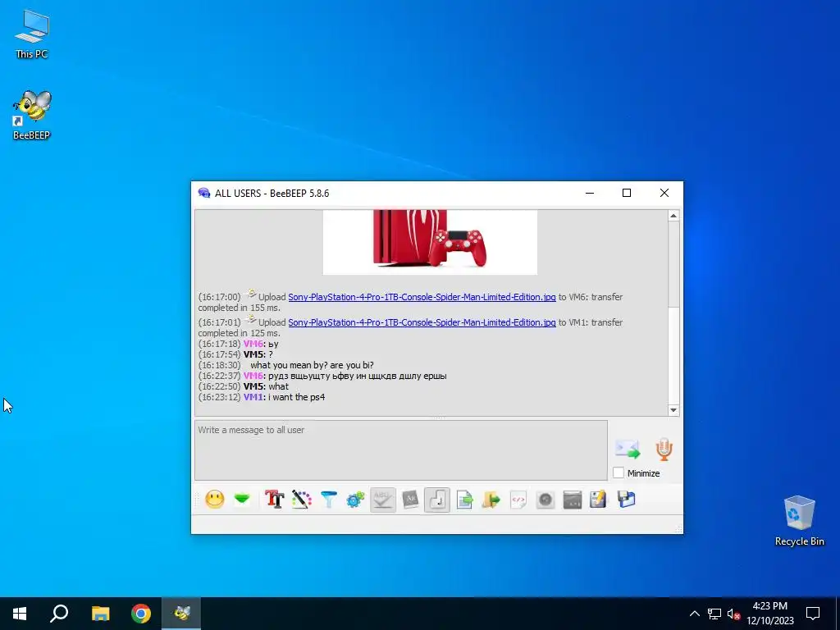Enable the Minimize checkbox

tap(619, 473)
